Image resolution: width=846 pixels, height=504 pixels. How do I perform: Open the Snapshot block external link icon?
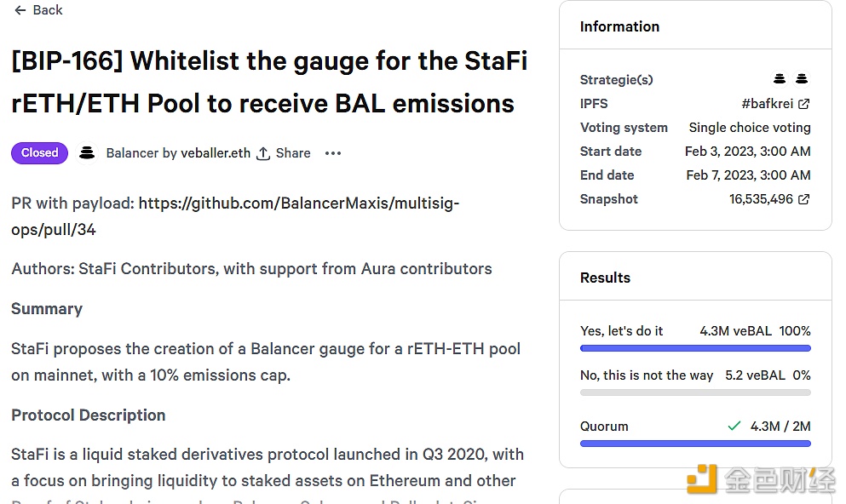click(803, 199)
